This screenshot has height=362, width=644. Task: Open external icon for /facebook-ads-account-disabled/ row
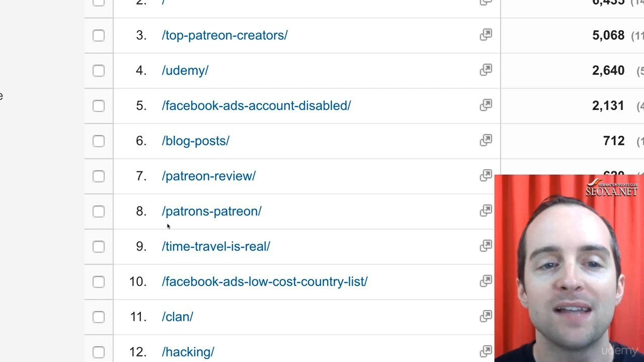(486, 105)
